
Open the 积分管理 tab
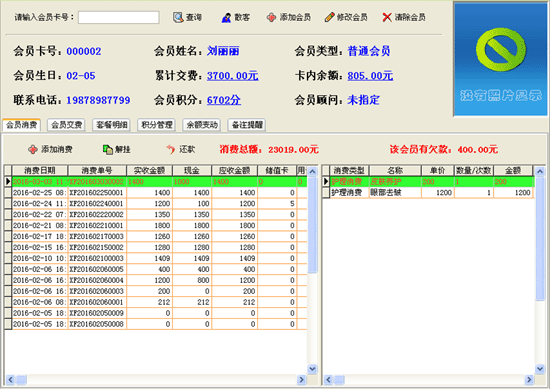157,125
